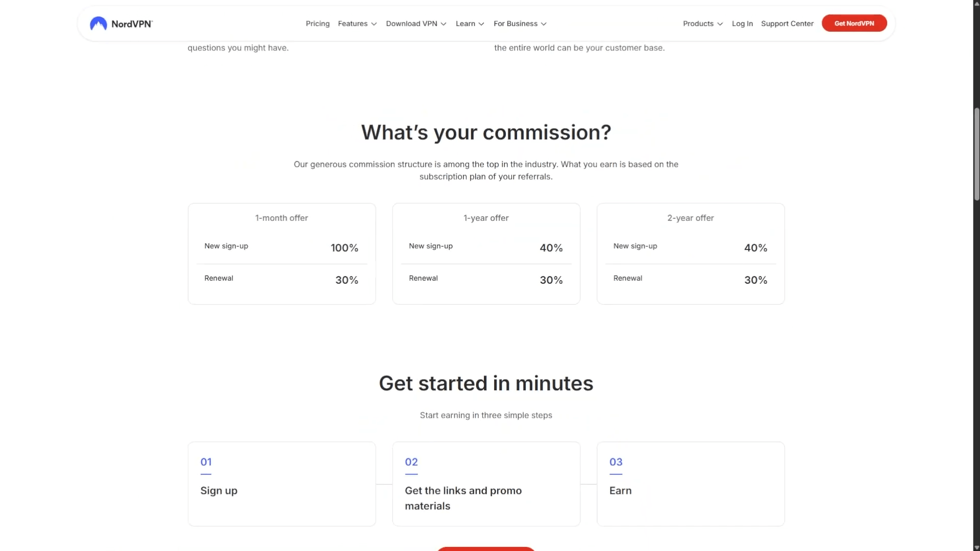Expand the Features dropdown chevron
Screen dimensions: 980x551
[374, 24]
